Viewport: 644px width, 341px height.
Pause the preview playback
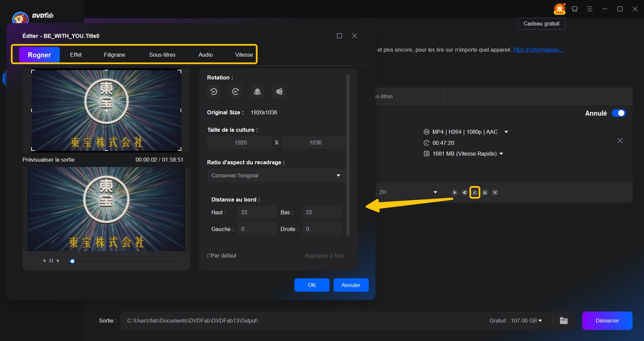(x=51, y=261)
